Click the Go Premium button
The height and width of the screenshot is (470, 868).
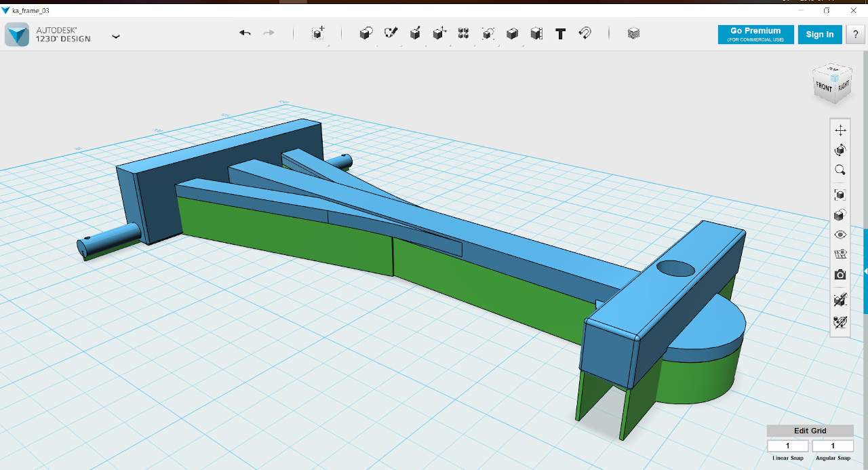755,35
